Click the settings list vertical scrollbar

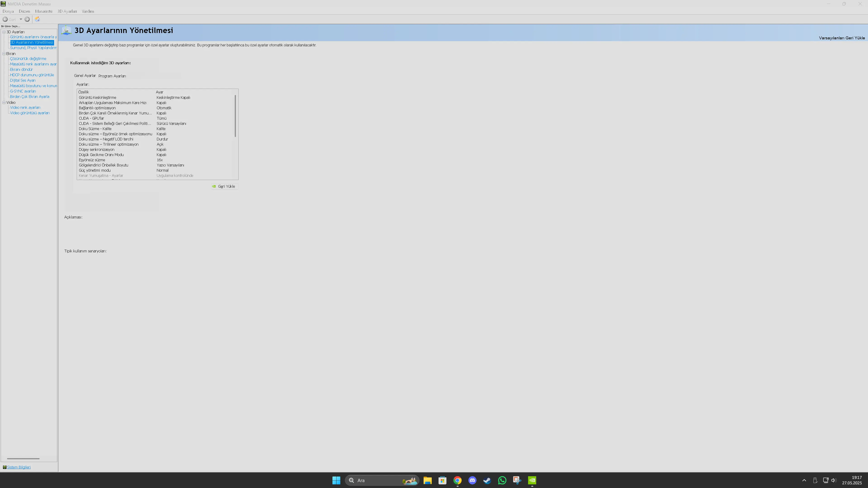click(235, 116)
